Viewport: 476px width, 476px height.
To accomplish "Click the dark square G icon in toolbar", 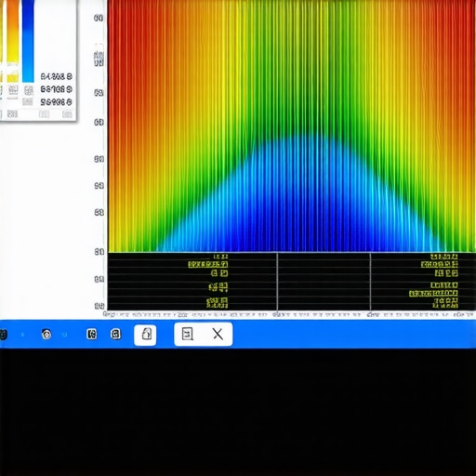I will pyautogui.click(x=116, y=334).
